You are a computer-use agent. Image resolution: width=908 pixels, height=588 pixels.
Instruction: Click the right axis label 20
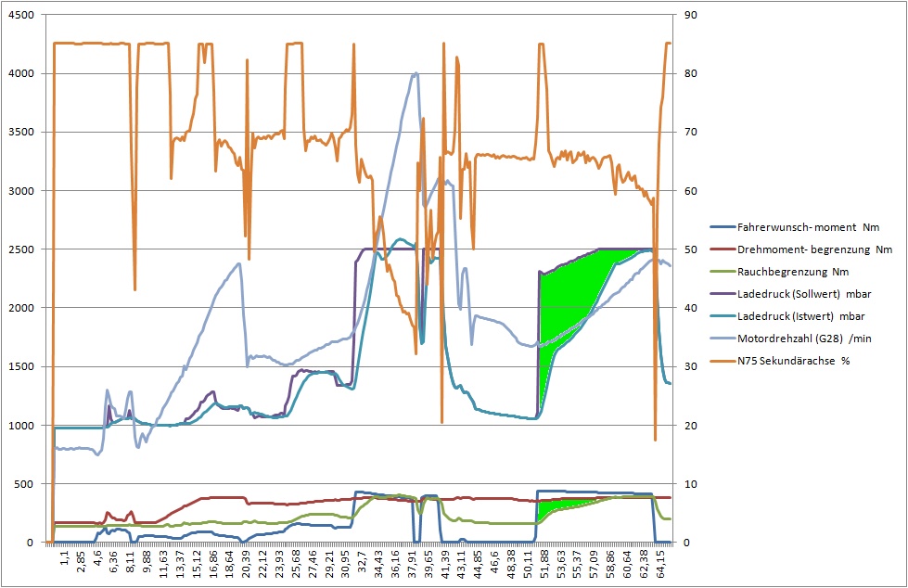tap(690, 425)
